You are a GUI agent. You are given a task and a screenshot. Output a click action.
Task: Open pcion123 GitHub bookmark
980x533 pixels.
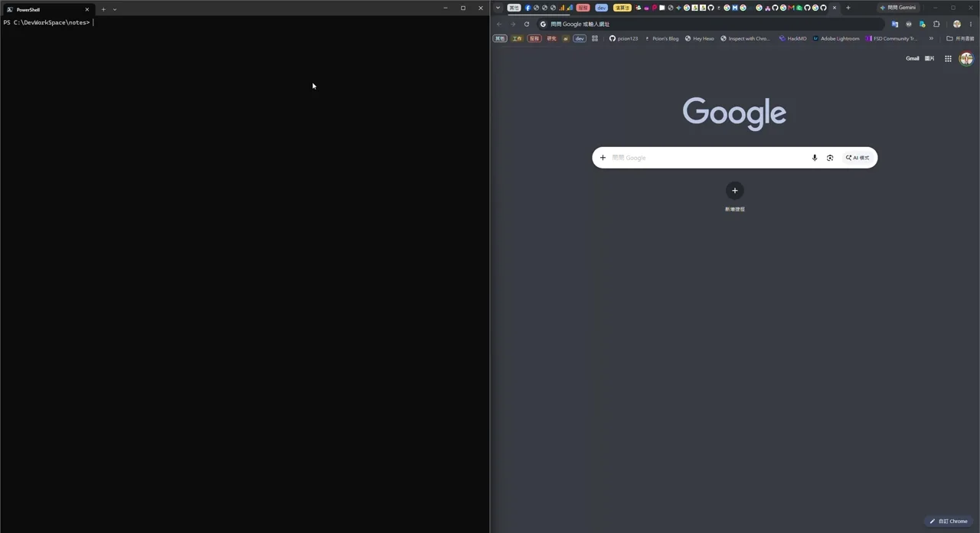coord(623,38)
